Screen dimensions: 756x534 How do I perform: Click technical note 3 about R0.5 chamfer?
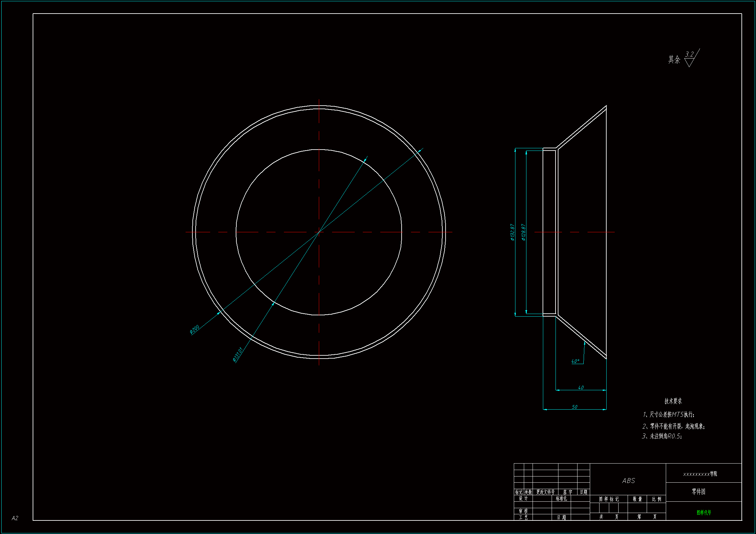click(662, 436)
